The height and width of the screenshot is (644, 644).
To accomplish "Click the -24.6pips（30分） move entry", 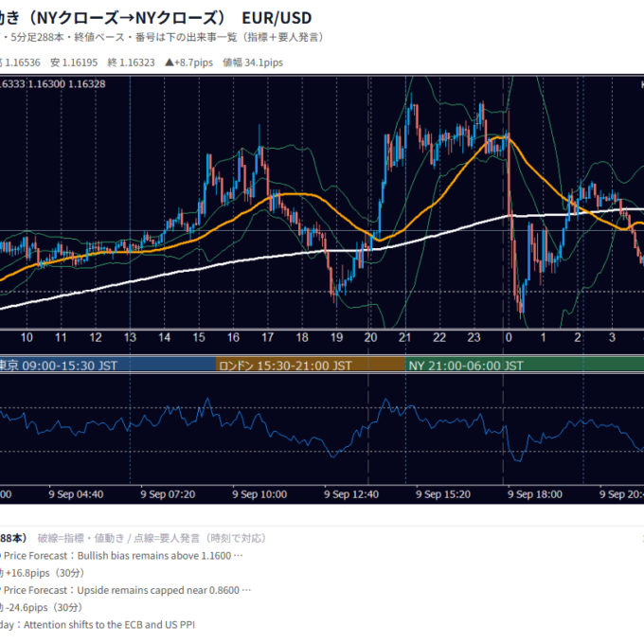I will [x=44, y=607].
